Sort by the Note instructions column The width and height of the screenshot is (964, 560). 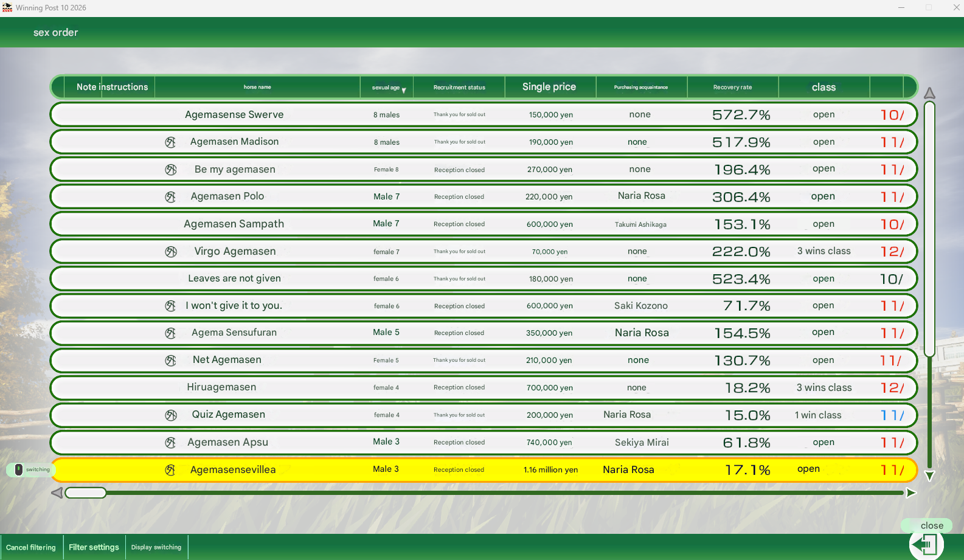click(112, 87)
